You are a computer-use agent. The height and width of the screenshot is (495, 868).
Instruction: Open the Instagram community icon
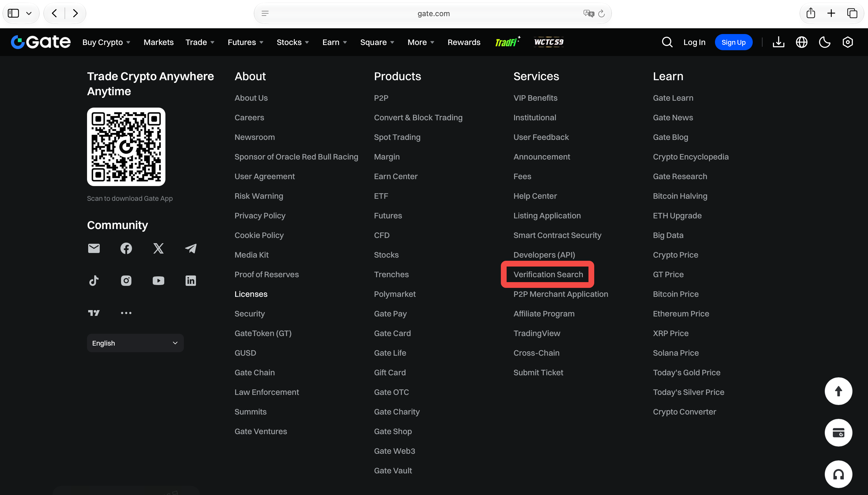click(x=126, y=281)
